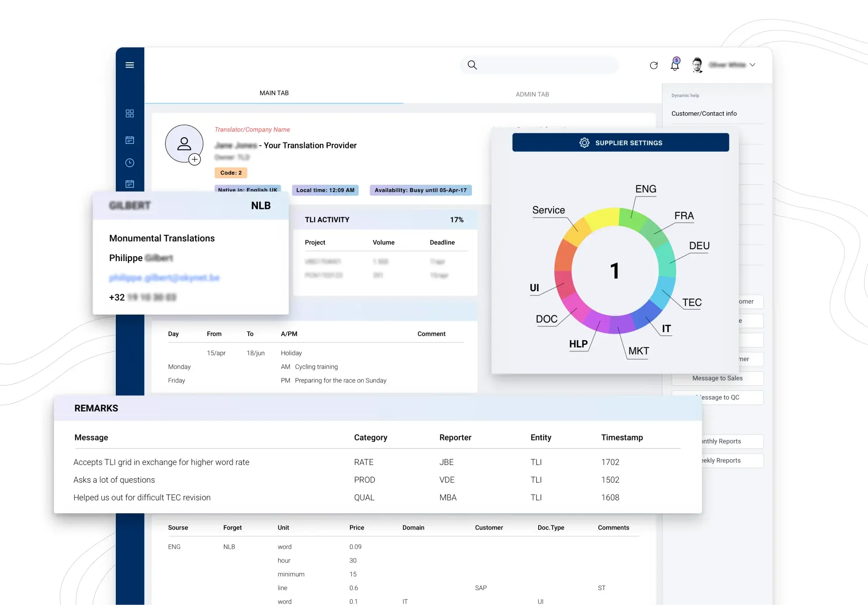Click the Timestamp column header in Remarks
Image resolution: width=868 pixels, height=605 pixels.
click(x=622, y=437)
